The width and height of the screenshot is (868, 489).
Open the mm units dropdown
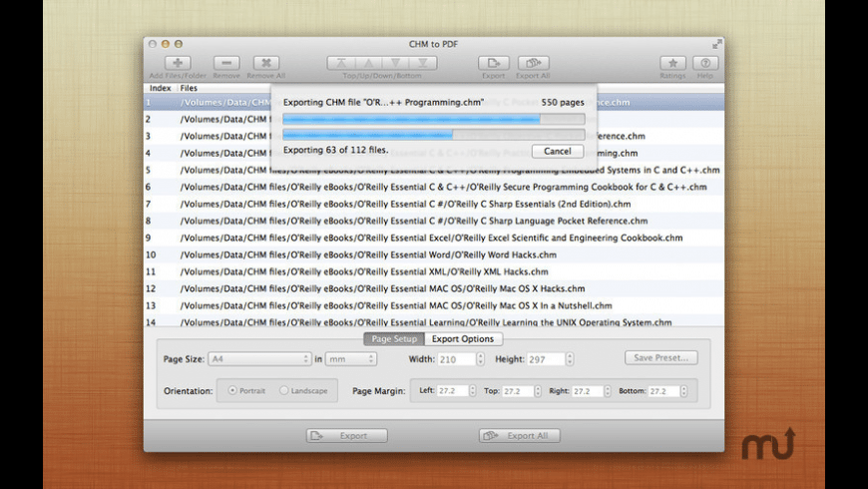pyautogui.click(x=351, y=359)
